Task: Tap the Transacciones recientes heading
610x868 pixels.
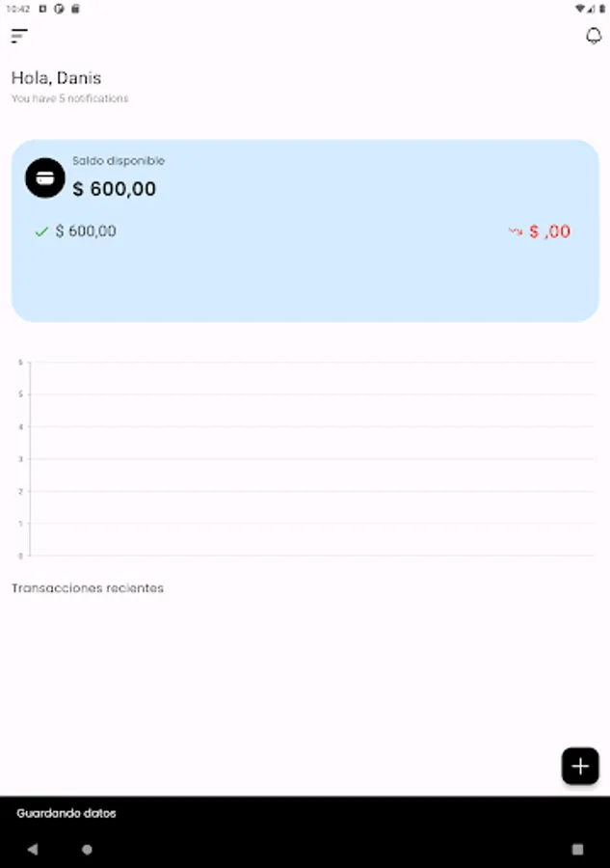Action: coord(88,588)
